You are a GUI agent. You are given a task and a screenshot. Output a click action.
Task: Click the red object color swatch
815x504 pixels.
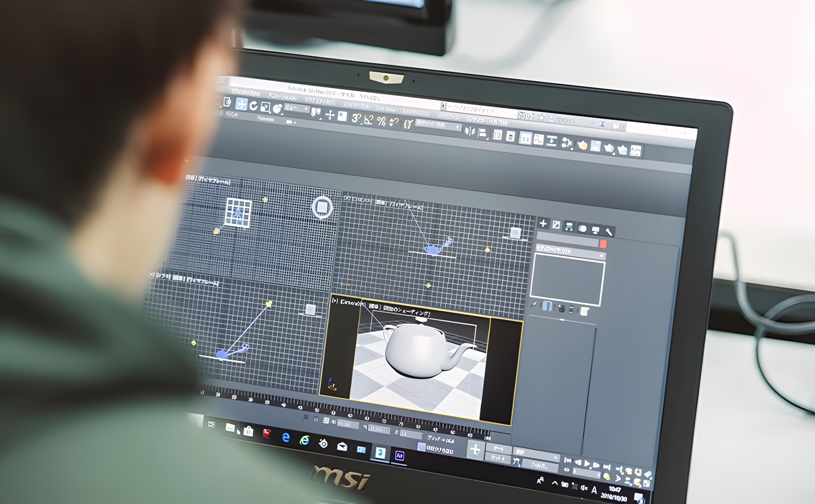click(x=603, y=244)
